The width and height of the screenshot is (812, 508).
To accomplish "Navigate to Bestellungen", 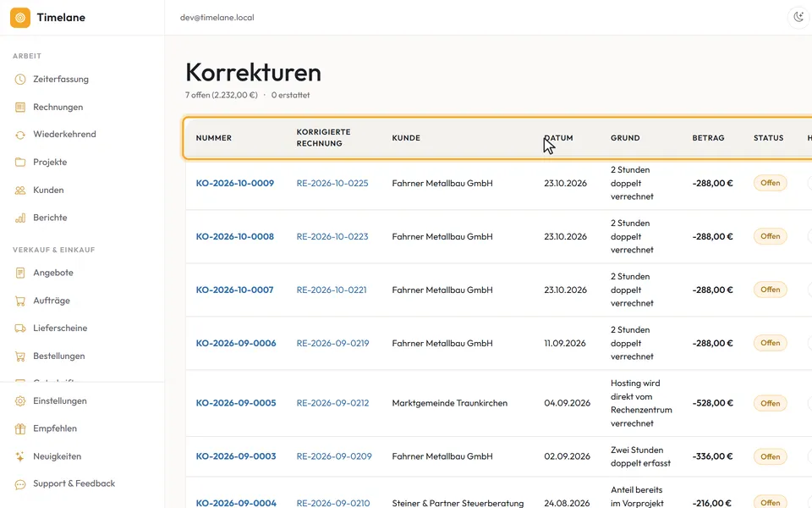I will click(59, 356).
